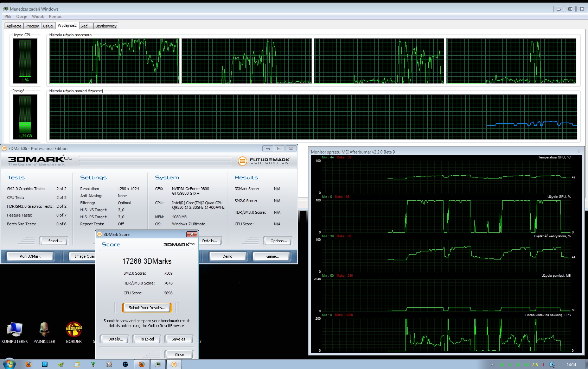Viewport: 588px width, 369px height.
Task: Export score with To Excel button
Action: 147,339
